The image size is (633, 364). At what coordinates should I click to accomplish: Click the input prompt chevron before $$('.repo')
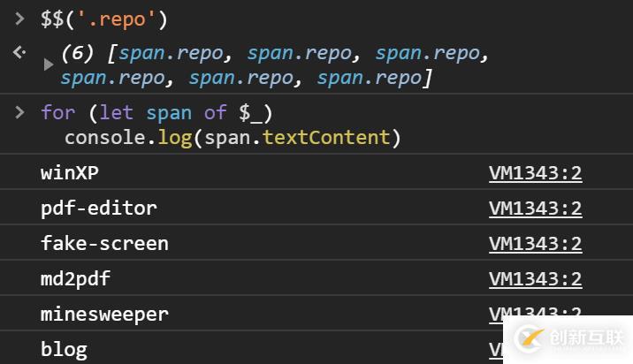click(19, 18)
